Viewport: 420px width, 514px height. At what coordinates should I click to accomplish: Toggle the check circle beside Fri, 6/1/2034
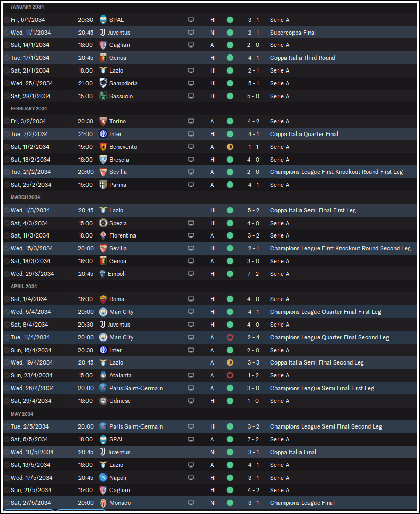pos(7,20)
